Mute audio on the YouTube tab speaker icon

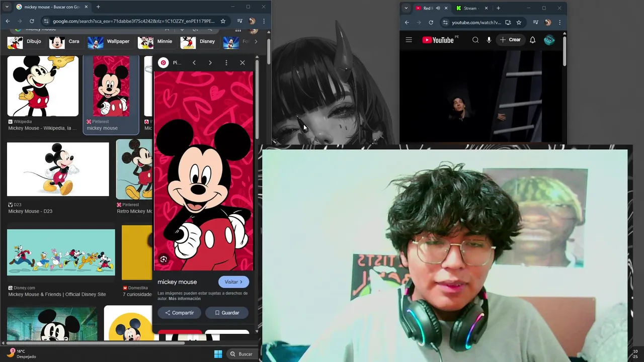point(438,8)
